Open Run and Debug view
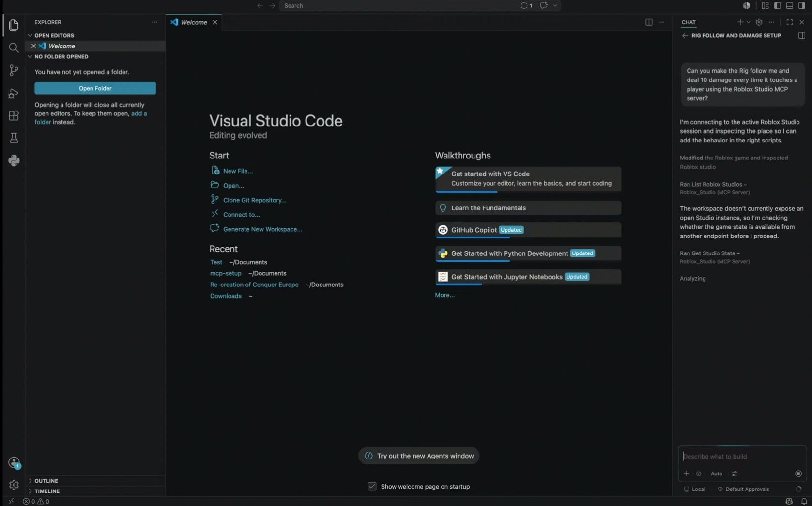 click(x=14, y=93)
